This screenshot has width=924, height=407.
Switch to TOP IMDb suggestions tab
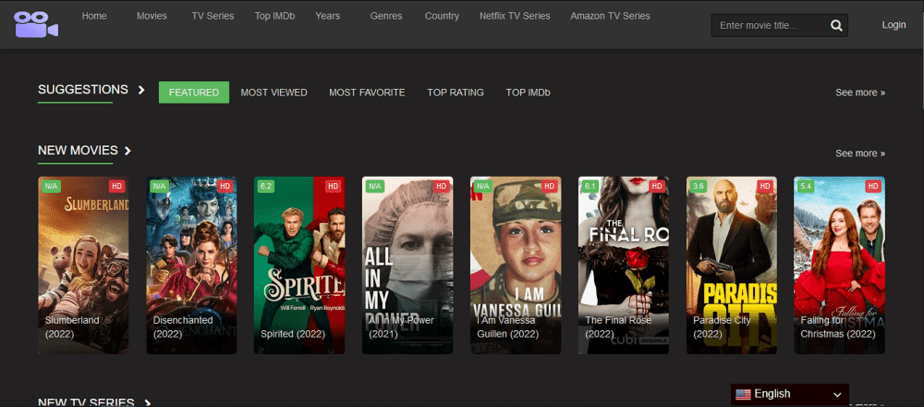528,92
